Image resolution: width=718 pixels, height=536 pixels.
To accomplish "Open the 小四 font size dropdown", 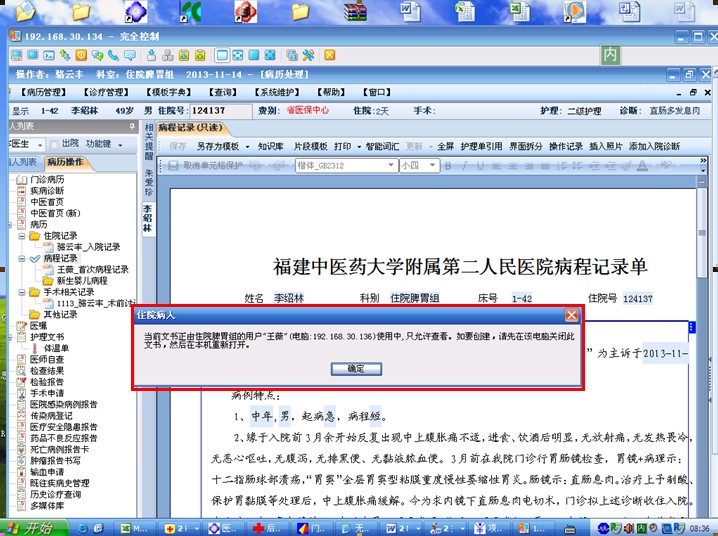I will click(432, 165).
